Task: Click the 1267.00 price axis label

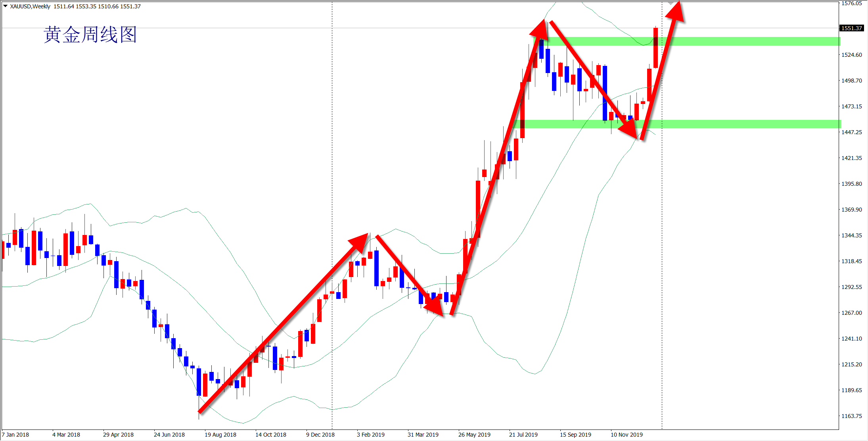Action: pyautogui.click(x=852, y=313)
